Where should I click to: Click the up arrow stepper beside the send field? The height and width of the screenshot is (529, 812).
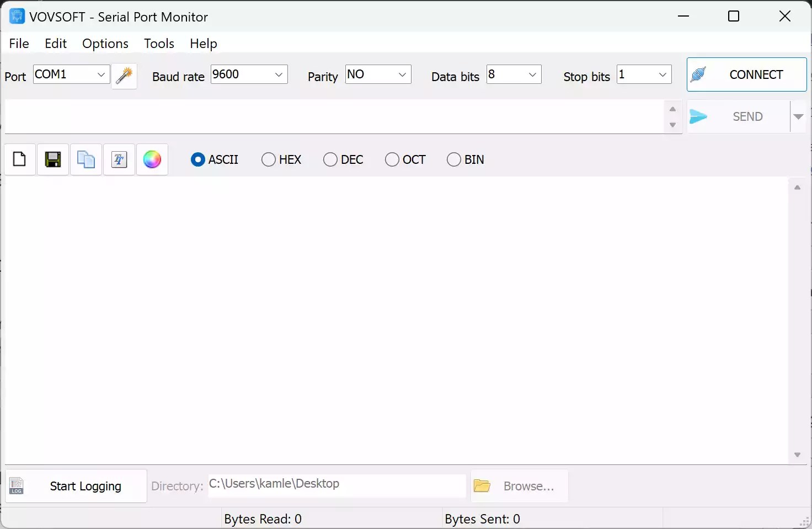click(x=672, y=109)
